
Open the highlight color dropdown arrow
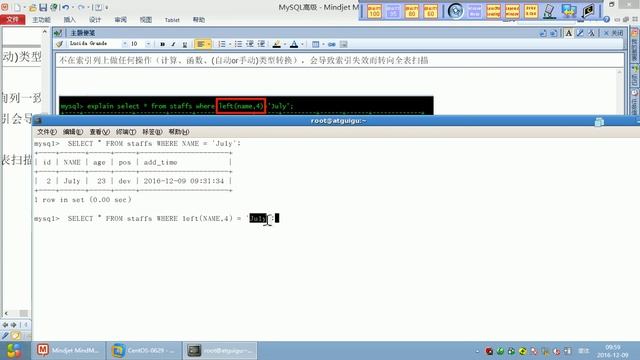[x=284, y=44]
